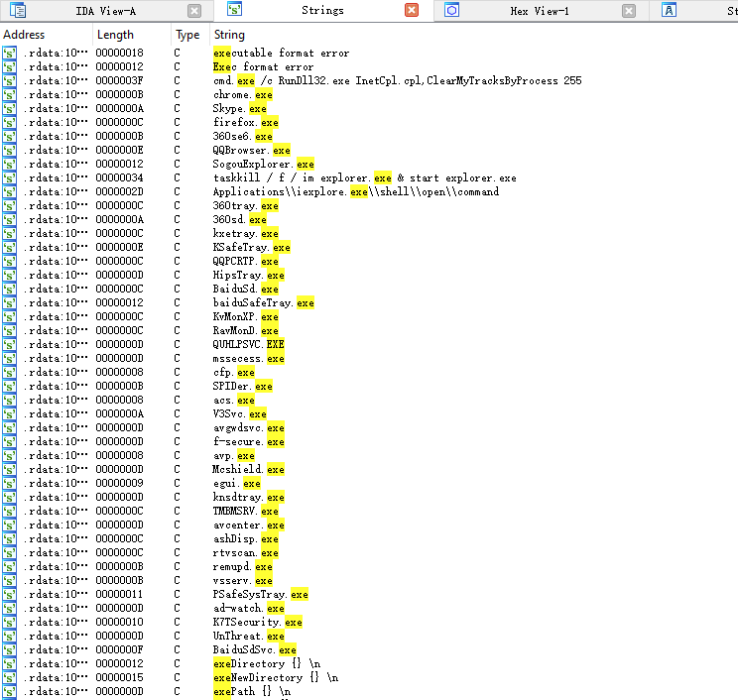Select the baiduSafeTray.exe string
This screenshot has height=700, width=738.
click(264, 303)
